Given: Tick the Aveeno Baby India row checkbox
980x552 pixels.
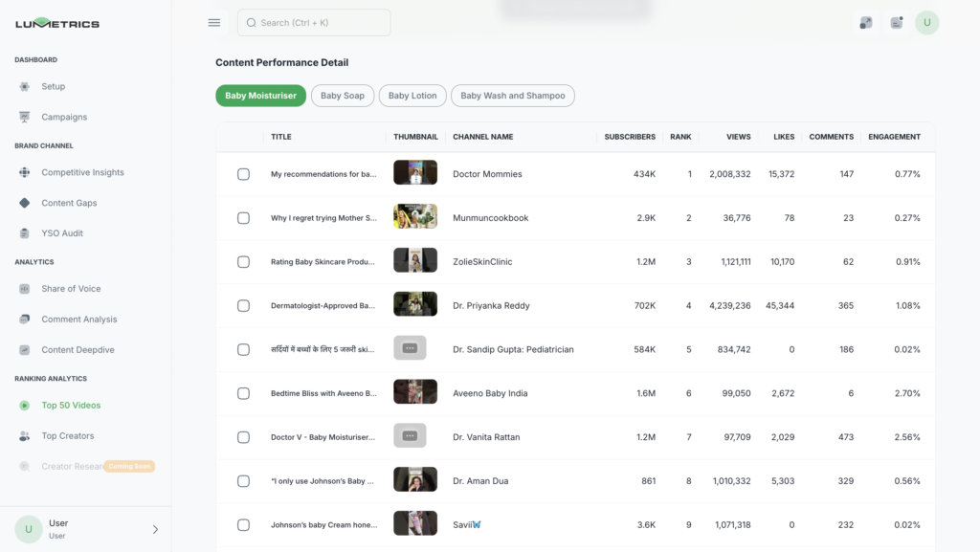Looking at the screenshot, I should click(243, 392).
